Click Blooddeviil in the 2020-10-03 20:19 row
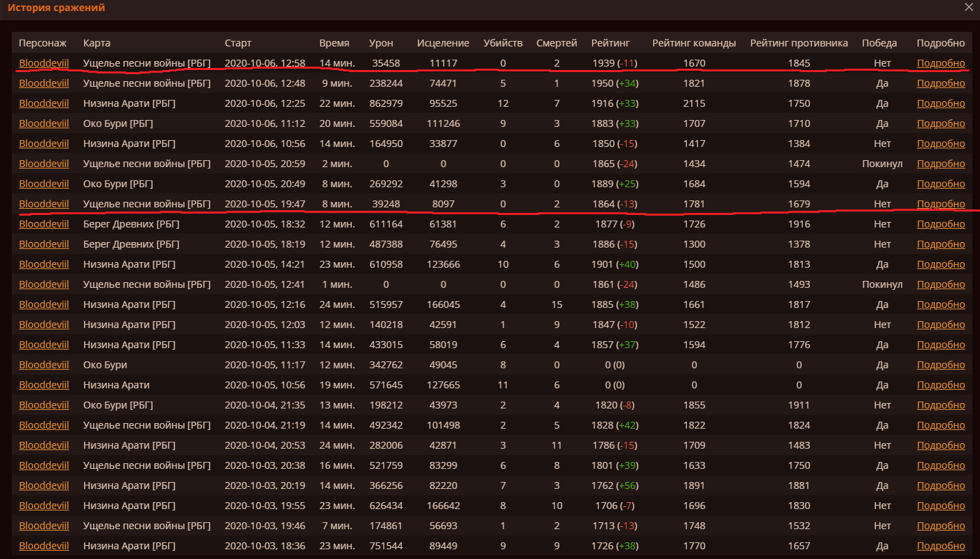Viewport: 980px width, 559px height. coord(44,485)
